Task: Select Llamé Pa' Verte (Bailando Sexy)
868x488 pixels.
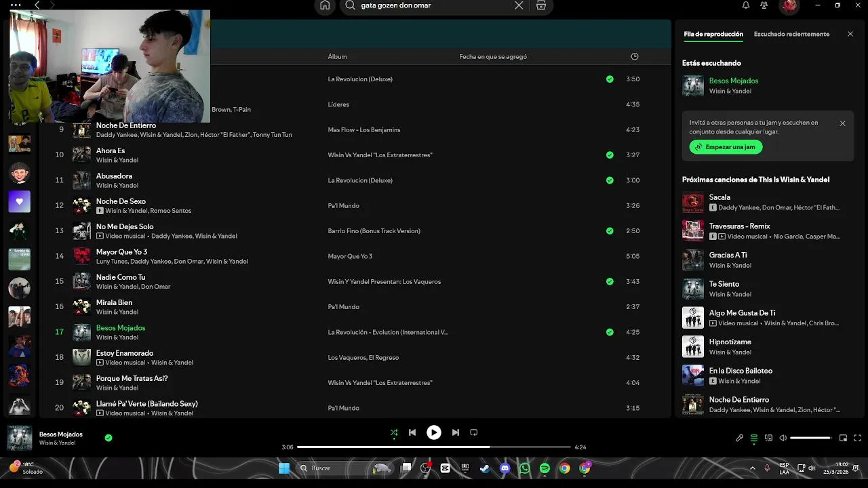Action: [147, 404]
